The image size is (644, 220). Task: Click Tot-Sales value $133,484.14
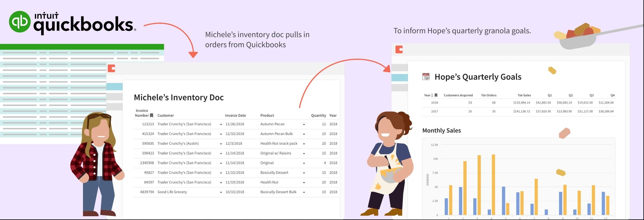tap(521, 103)
